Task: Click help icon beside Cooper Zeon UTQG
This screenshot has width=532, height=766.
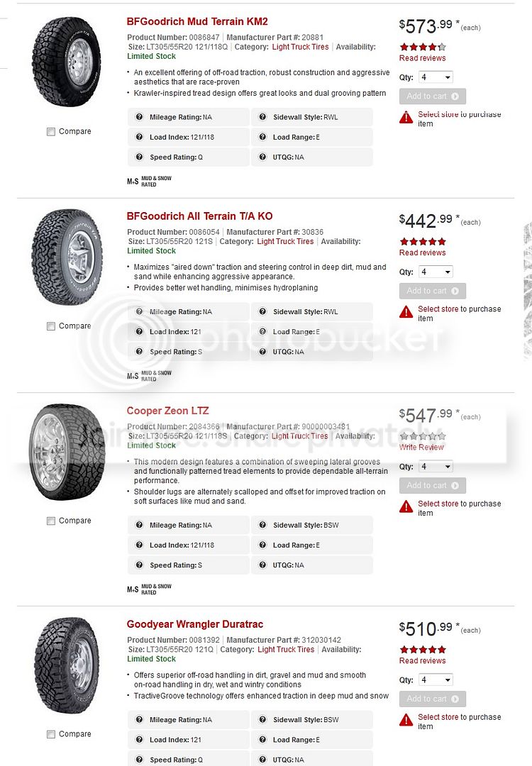Action: click(x=263, y=565)
